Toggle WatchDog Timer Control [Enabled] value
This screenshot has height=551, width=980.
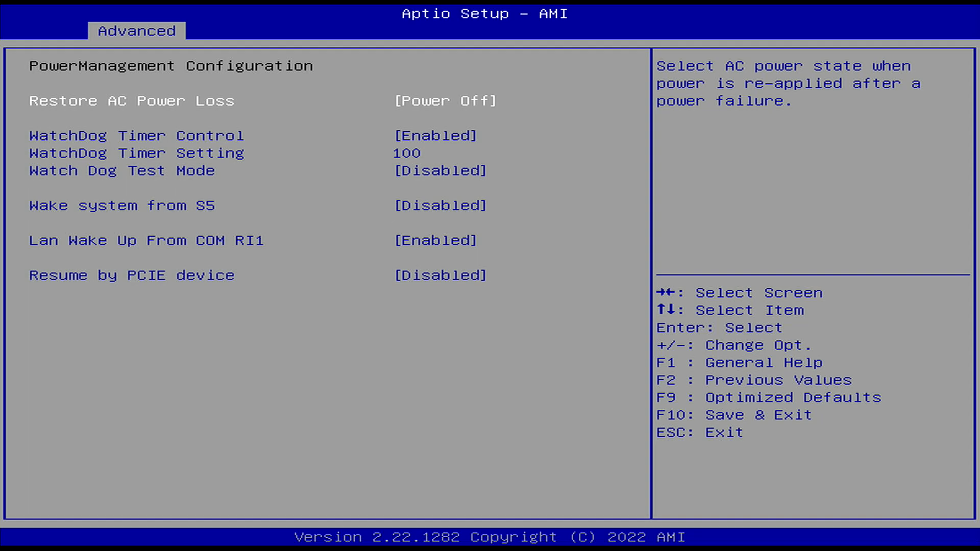[x=435, y=136]
